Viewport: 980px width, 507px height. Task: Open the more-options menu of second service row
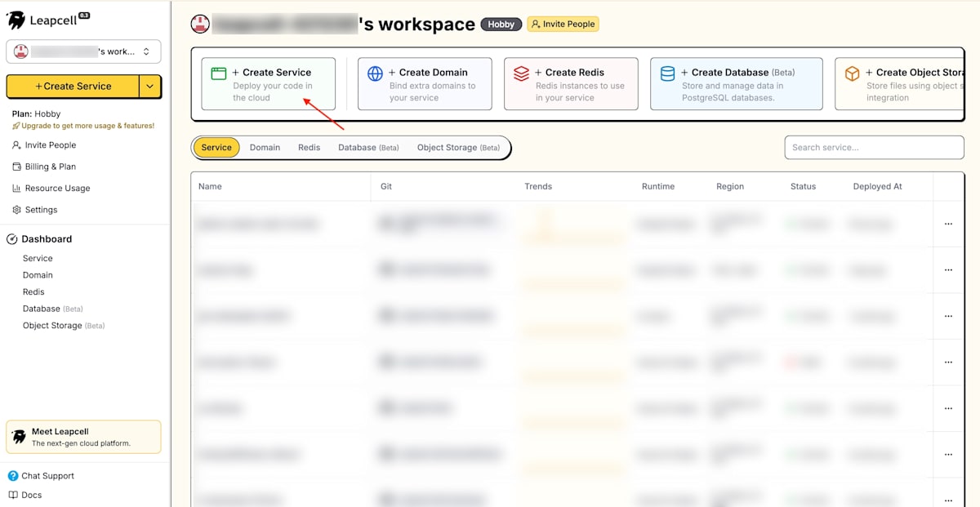(x=948, y=269)
